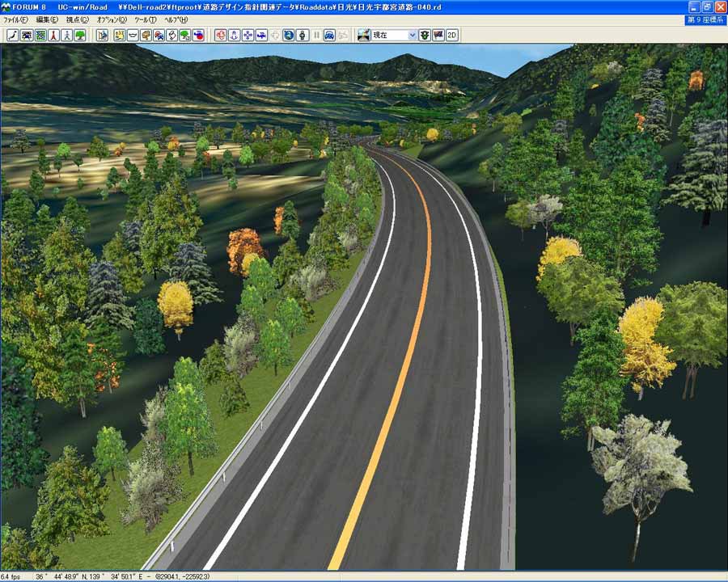Image resolution: width=728 pixels, height=582 pixels.
Task: Click the walking person icon
Action: point(67,36)
